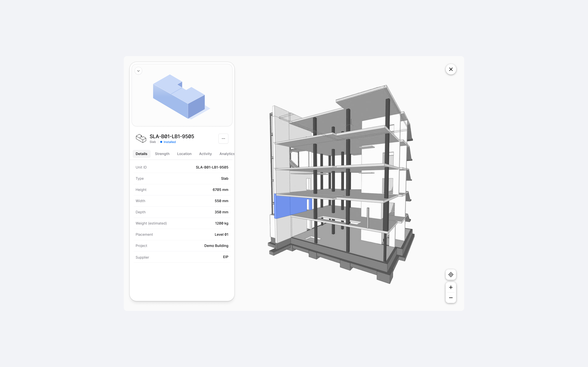Collapse the preview panel with chevron
Screen dimensions: 588x367
pyautogui.click(x=139, y=71)
